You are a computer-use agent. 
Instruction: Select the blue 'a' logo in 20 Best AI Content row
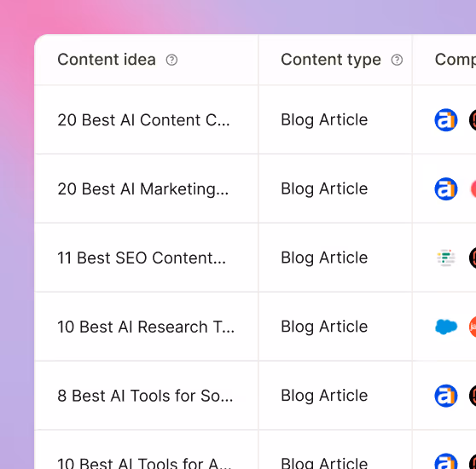coord(446,120)
